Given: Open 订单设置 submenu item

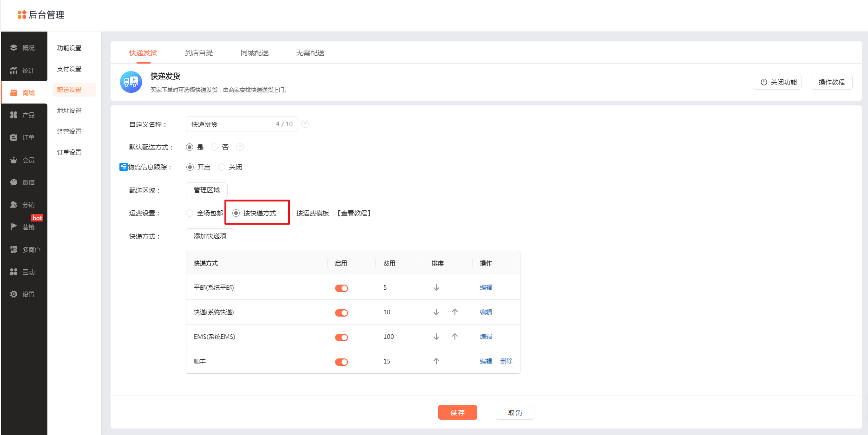Looking at the screenshot, I should coord(69,152).
